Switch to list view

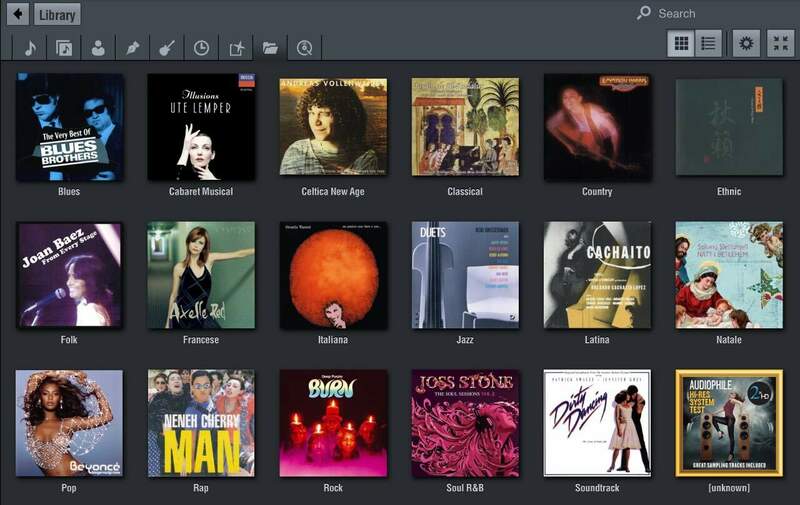click(708, 43)
